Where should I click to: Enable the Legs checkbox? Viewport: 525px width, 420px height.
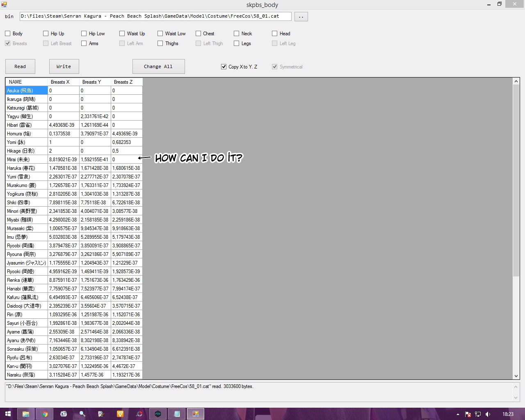(237, 43)
